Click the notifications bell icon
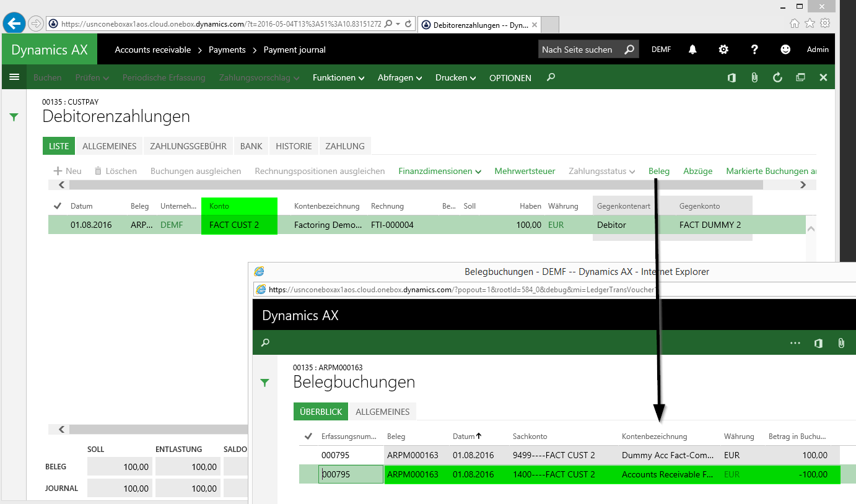The width and height of the screenshot is (856, 504). pyautogui.click(x=692, y=50)
